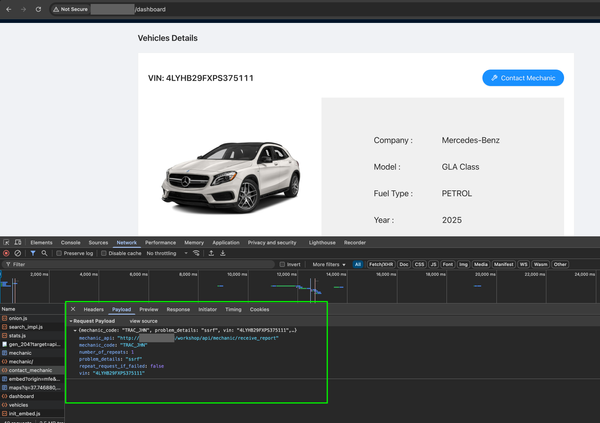The width and height of the screenshot is (600, 423).
Task: Open the Response tab of the request
Action: click(x=178, y=310)
